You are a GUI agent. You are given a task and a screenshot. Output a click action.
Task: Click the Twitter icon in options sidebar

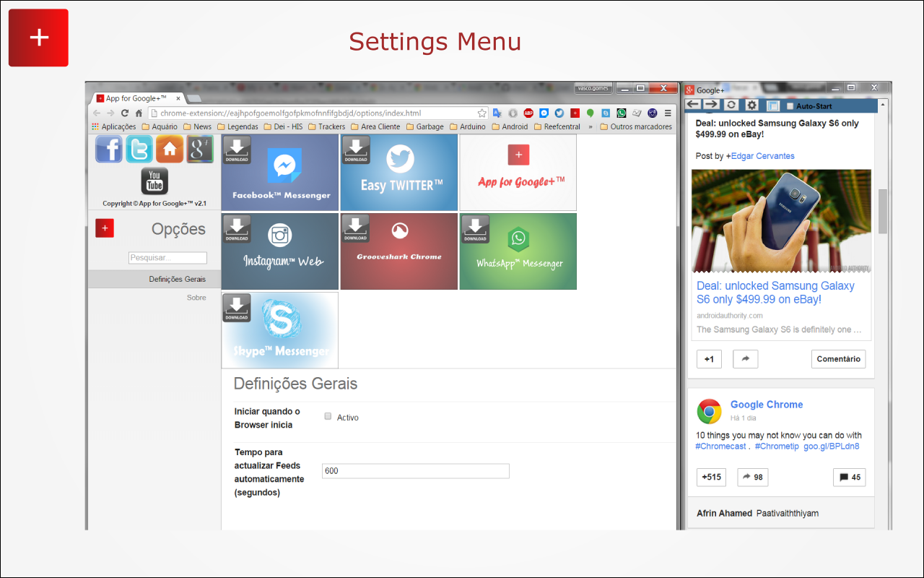point(139,149)
